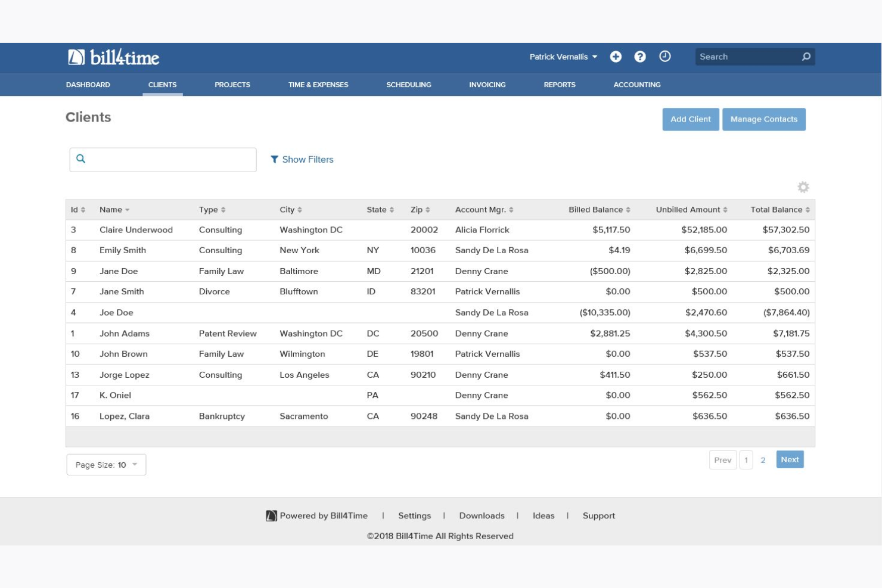Image resolution: width=882 pixels, height=588 pixels.
Task: Open the Page Size dropdown
Action: pyautogui.click(x=106, y=465)
